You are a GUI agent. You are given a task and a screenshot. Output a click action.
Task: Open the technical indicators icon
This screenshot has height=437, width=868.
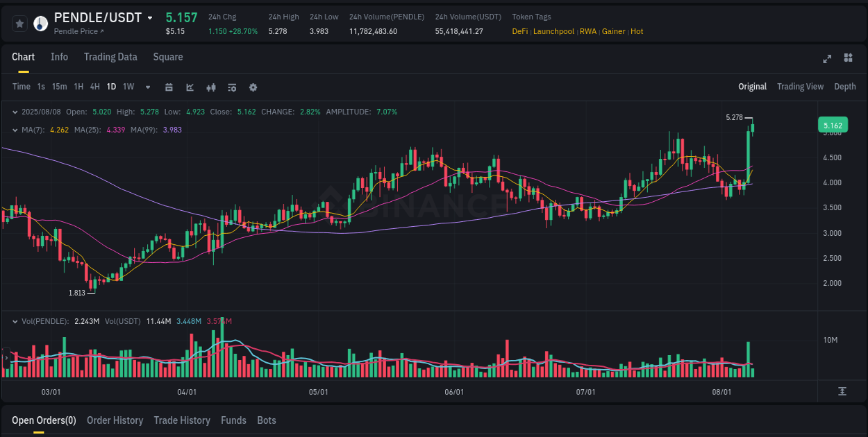coord(231,87)
